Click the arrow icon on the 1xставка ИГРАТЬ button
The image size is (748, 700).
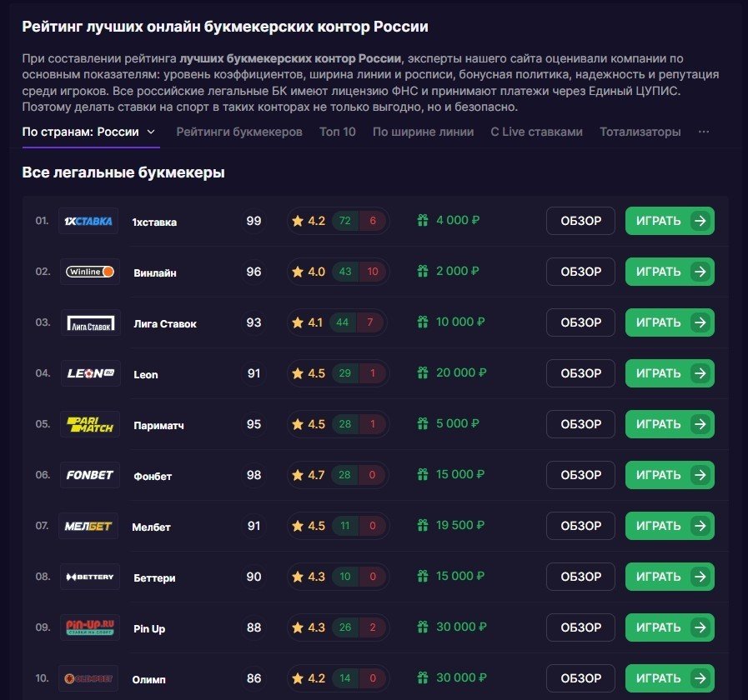coord(700,221)
